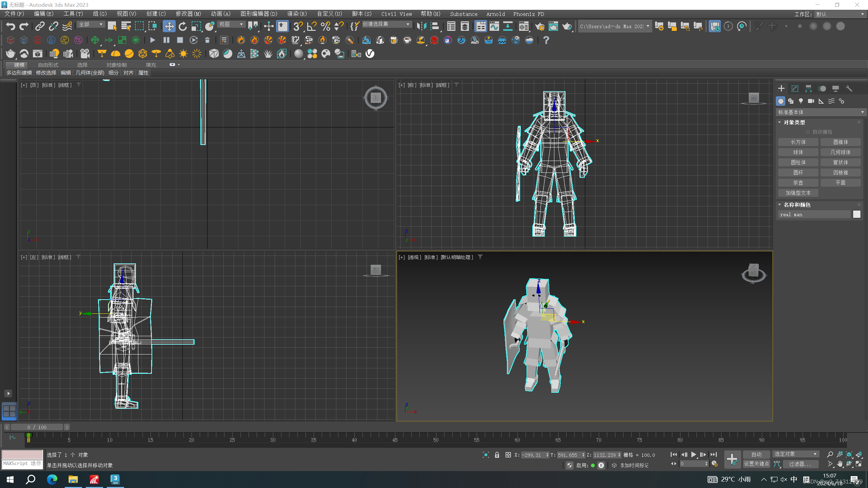
Task: Click the object color swatch
Action: point(856,215)
